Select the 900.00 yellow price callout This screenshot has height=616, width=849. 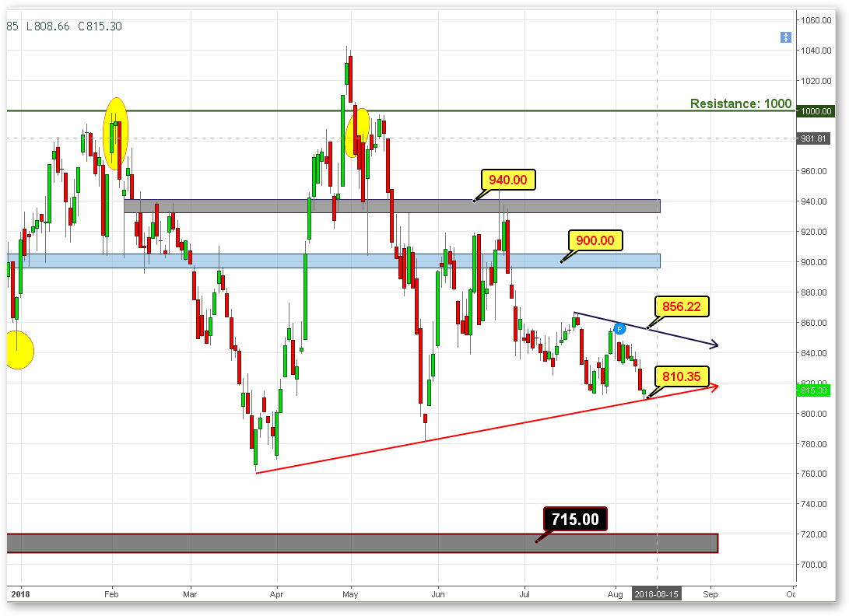coord(595,240)
